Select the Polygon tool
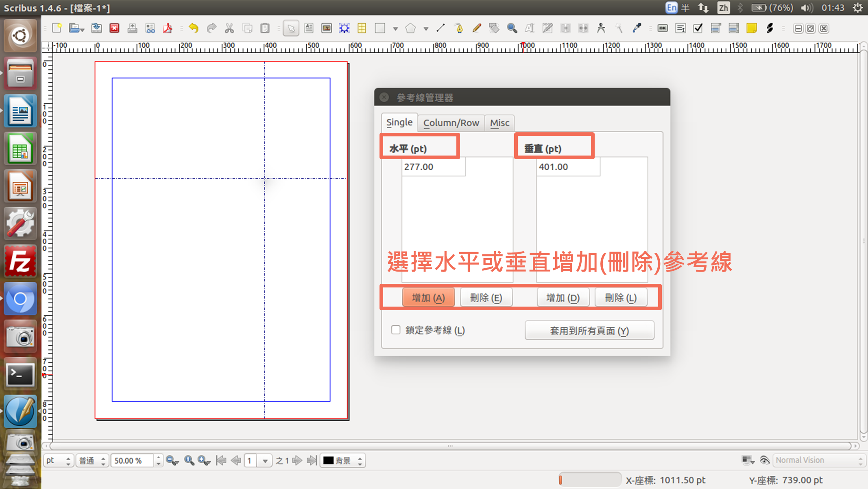868x489 pixels. click(411, 28)
